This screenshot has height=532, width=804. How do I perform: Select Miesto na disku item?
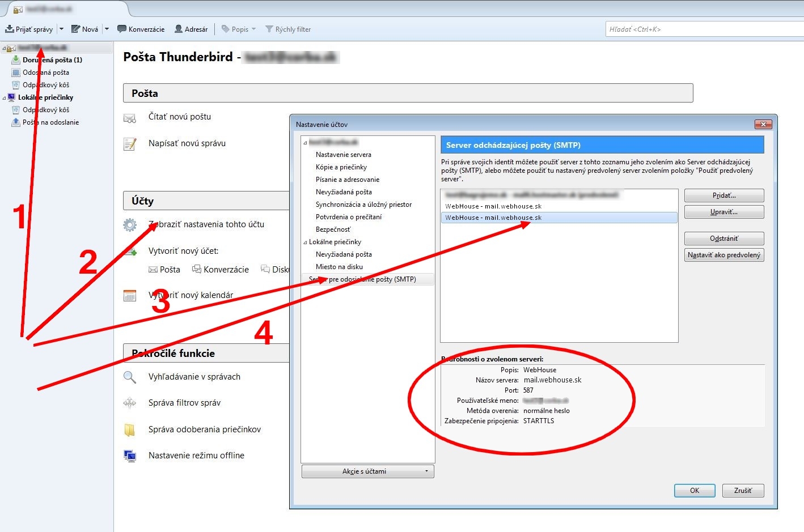[x=339, y=266]
